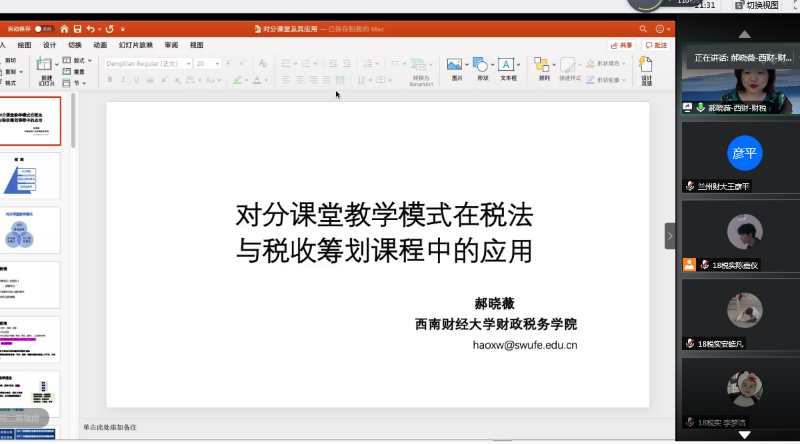The width and height of the screenshot is (800, 444).
Task: Click the Share (共享) button
Action: (x=621, y=45)
